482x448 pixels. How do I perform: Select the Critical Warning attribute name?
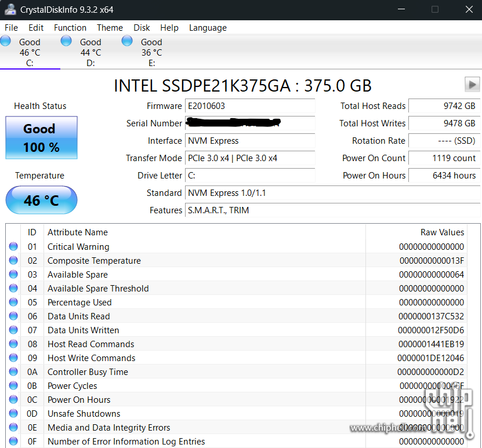point(78,246)
